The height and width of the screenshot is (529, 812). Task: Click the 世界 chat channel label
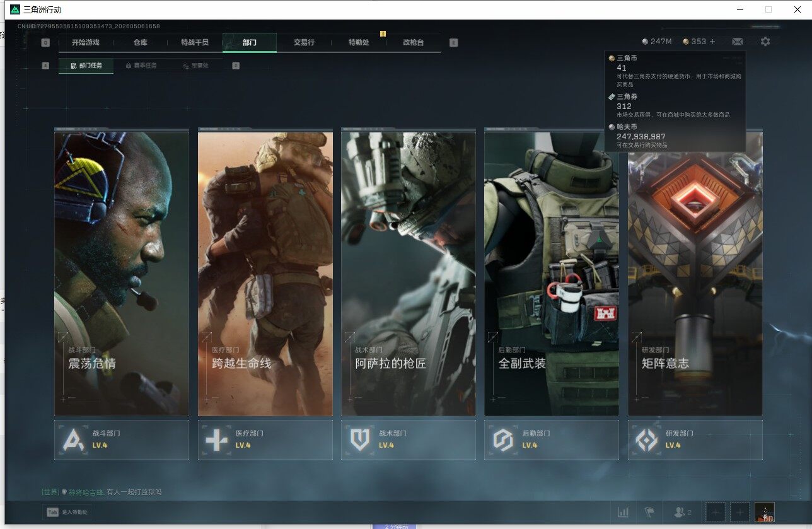[x=50, y=492]
